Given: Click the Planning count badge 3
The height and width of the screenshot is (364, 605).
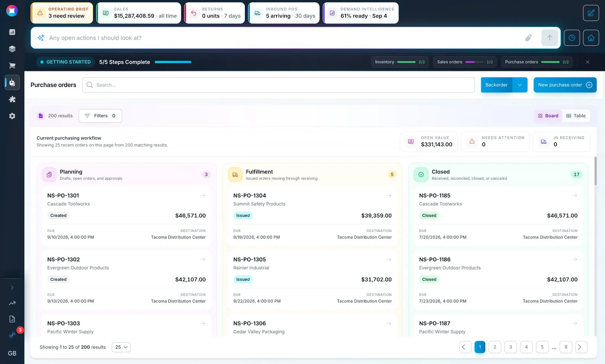Looking at the screenshot, I should coord(206,175).
